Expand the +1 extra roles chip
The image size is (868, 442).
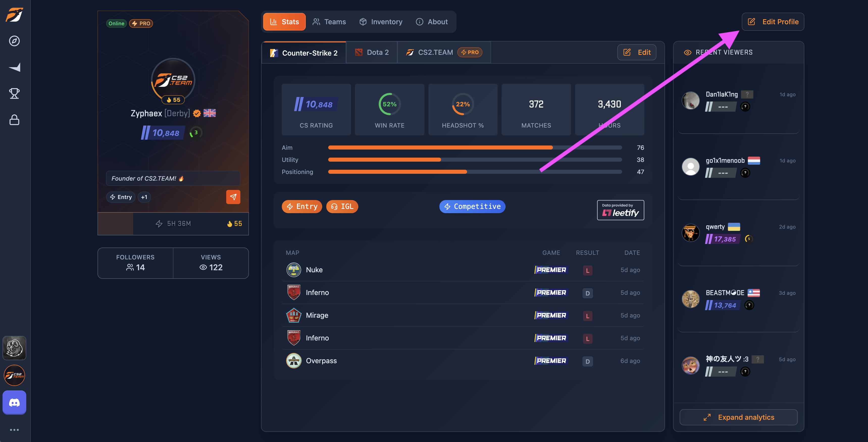144,197
